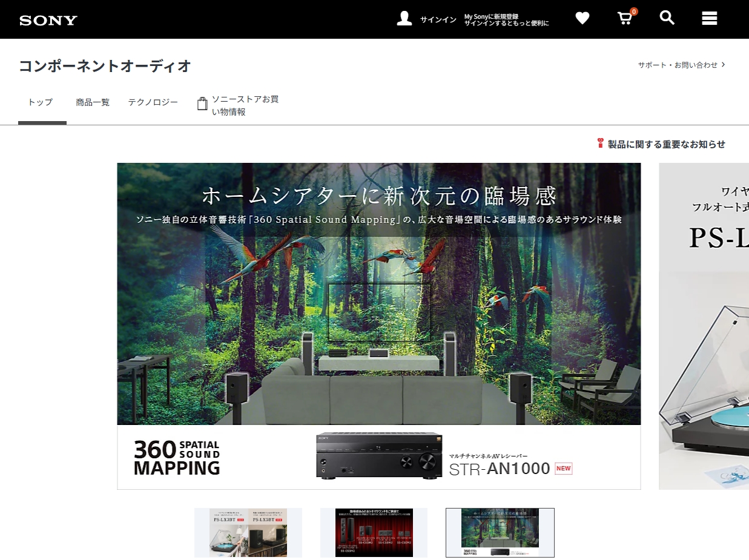The image size is (749, 560).
Task: Select the red speaker lineup thumbnail
Action: tap(374, 532)
